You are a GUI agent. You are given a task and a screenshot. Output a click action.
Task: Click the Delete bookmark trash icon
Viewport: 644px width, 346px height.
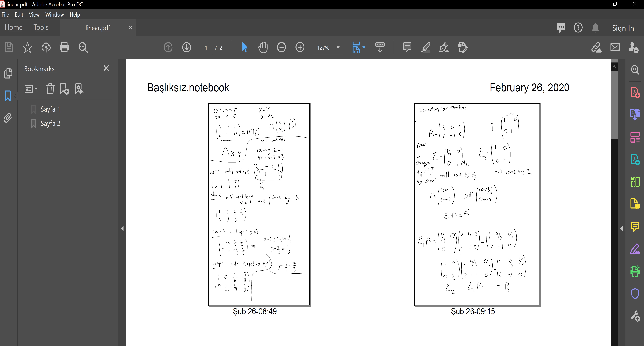[x=50, y=89]
